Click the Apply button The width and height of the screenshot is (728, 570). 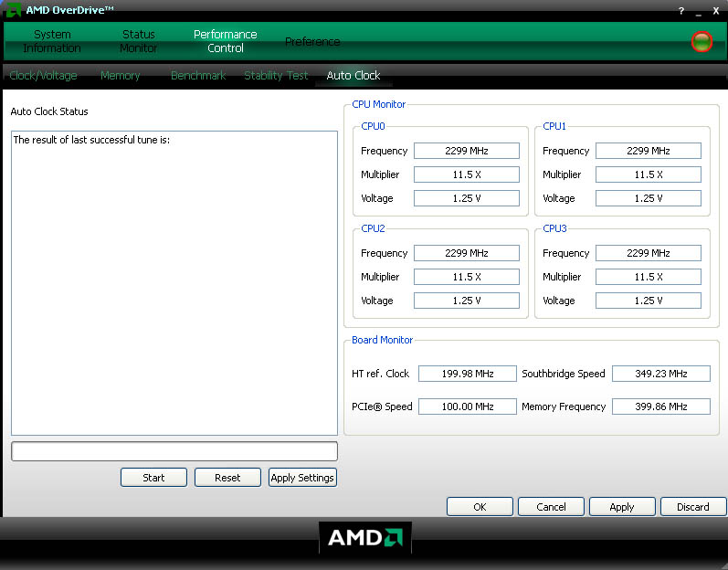(622, 507)
